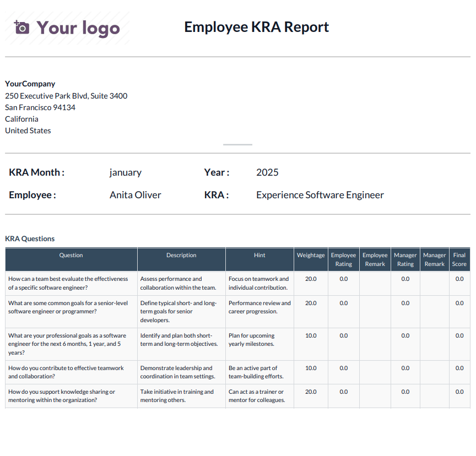Click the description 'Assess performance and collaboration within the team.'
476x456 pixels.
click(x=178, y=283)
